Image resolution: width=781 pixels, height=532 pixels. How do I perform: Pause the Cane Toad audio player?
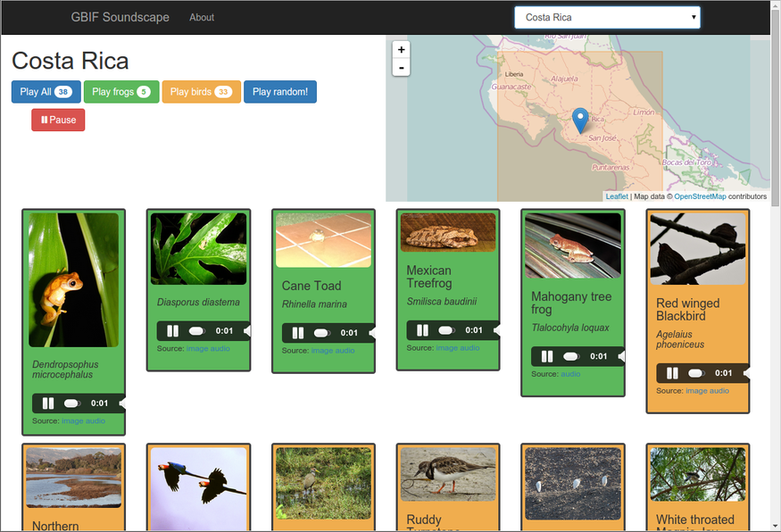(298, 333)
